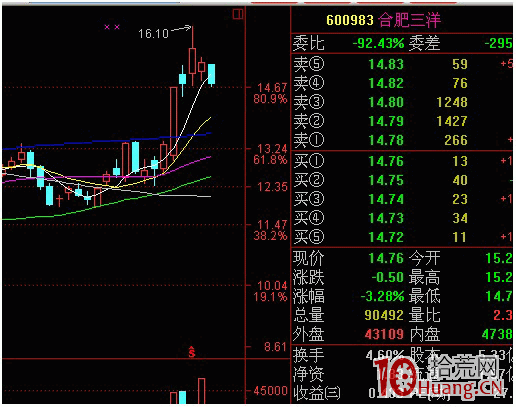Click buy volume 34 in 买④ row
The width and height of the screenshot is (516, 407).
[x=460, y=218]
